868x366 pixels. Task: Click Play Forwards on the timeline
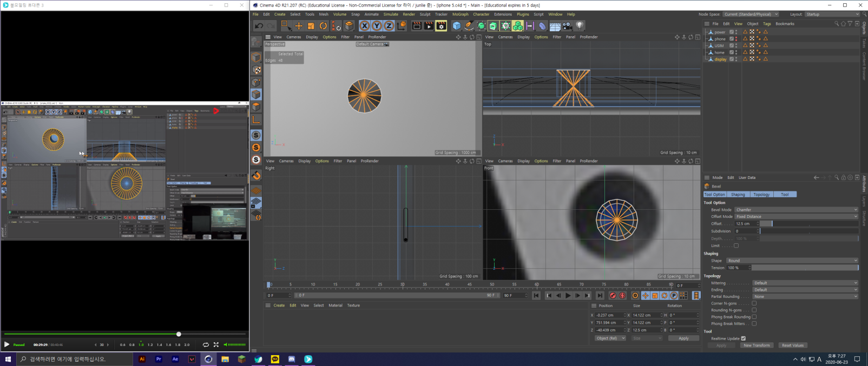pos(568,296)
